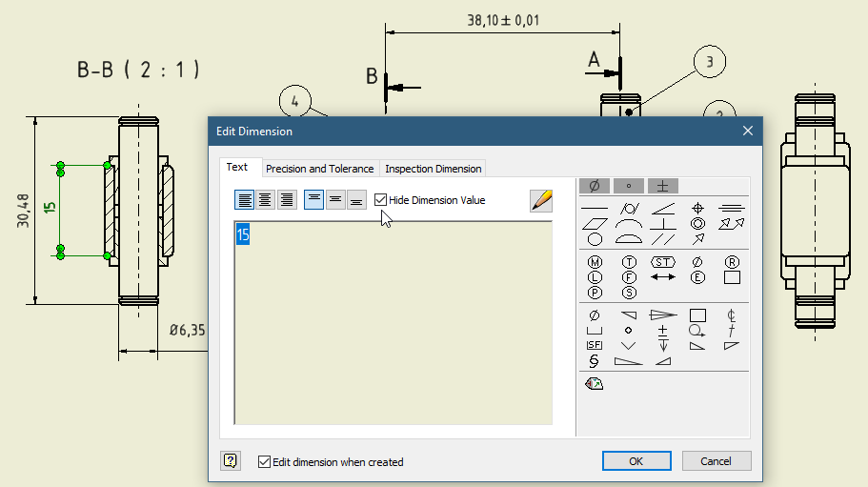Insert the S-shaped arc length symbol
This screenshot has width=868, height=487.
[594, 361]
